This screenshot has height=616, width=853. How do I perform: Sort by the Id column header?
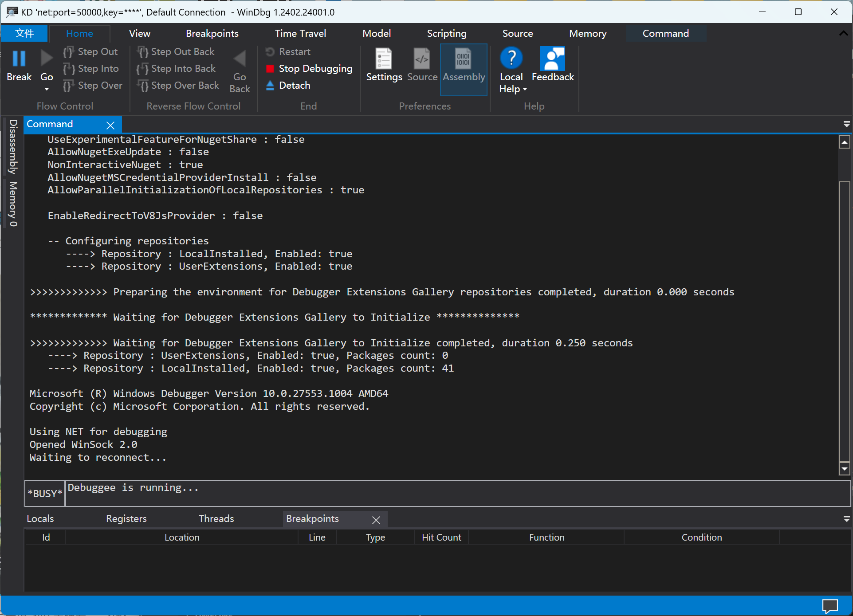pyautogui.click(x=46, y=537)
